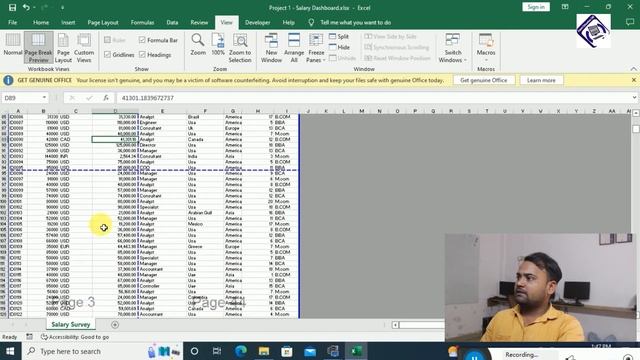Expand the formula bar

(634, 98)
